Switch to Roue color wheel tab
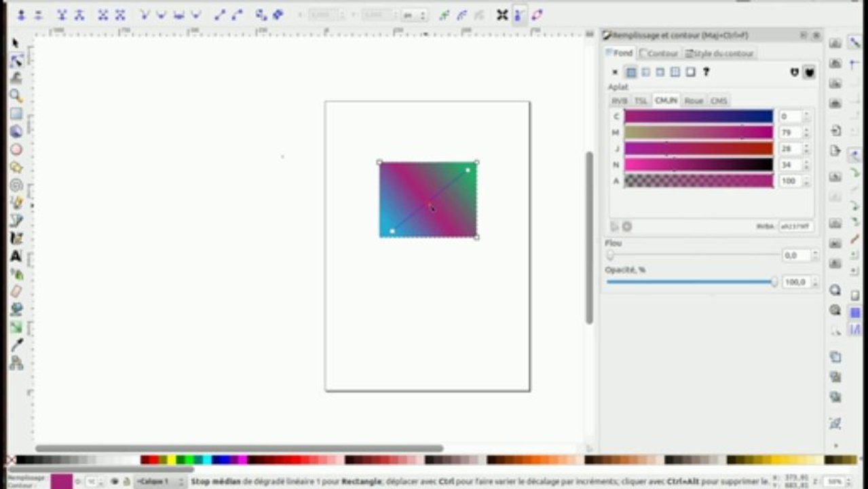The height and width of the screenshot is (489, 868). coord(694,101)
